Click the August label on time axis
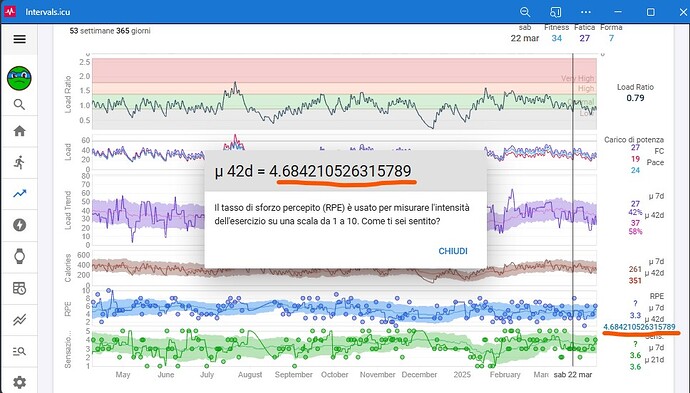This screenshot has width=690, height=393. click(250, 375)
